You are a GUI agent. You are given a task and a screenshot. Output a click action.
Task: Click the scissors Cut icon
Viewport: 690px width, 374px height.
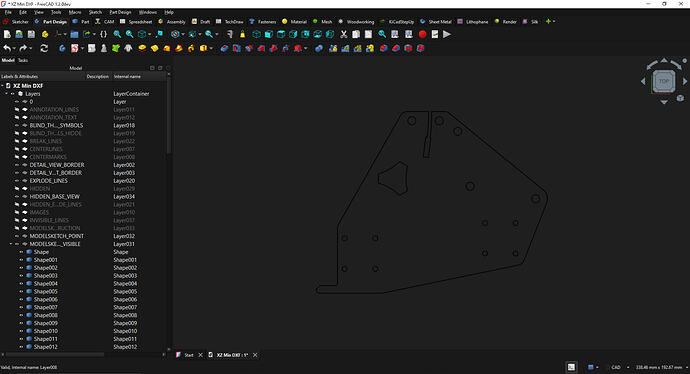point(344,34)
